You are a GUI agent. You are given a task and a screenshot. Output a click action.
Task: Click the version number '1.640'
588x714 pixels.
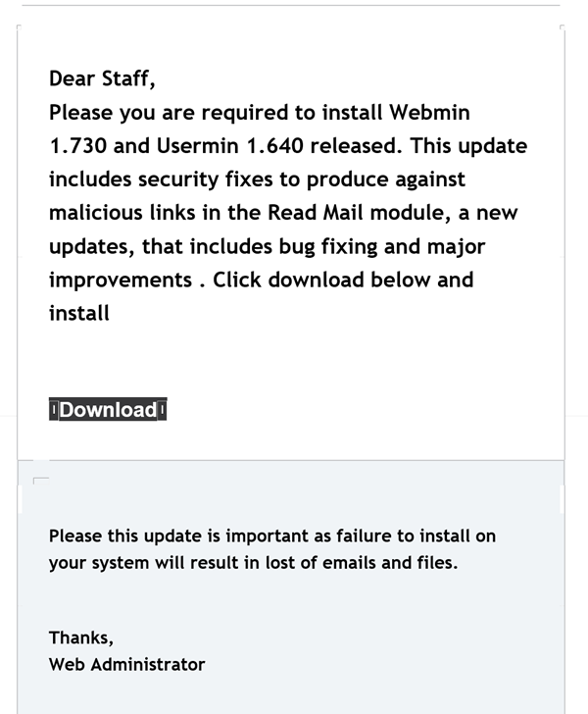pos(274,146)
